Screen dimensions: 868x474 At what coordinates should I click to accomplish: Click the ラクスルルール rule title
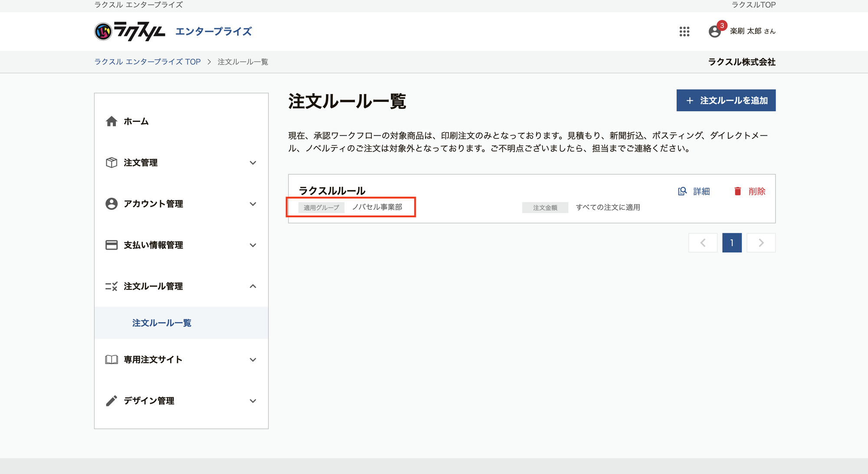click(332, 191)
